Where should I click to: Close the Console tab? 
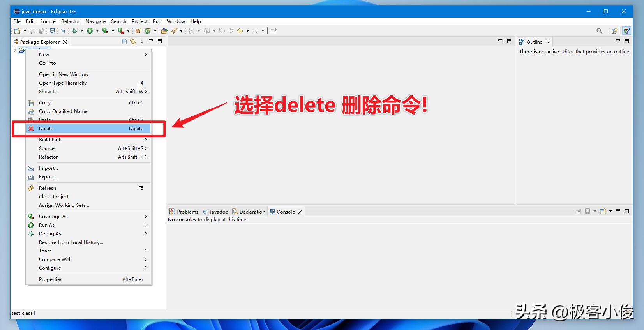(x=300, y=212)
